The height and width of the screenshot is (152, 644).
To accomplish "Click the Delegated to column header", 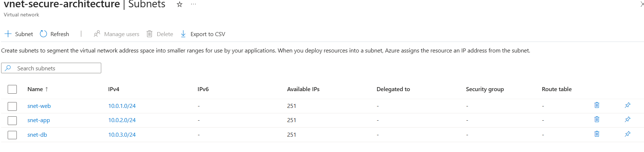I will click(393, 89).
